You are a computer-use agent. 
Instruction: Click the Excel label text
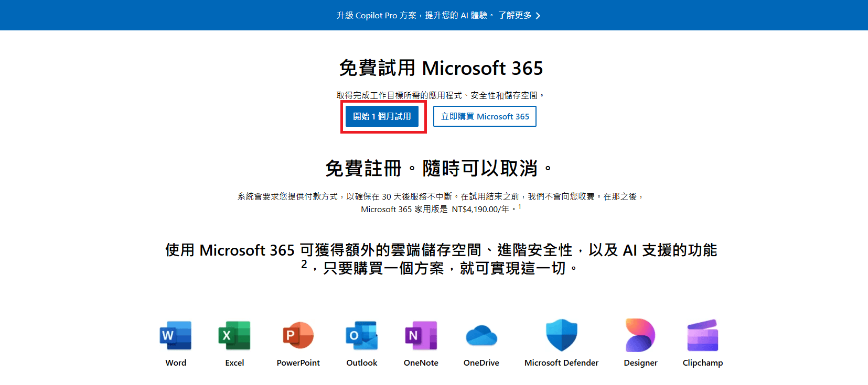[x=234, y=362]
